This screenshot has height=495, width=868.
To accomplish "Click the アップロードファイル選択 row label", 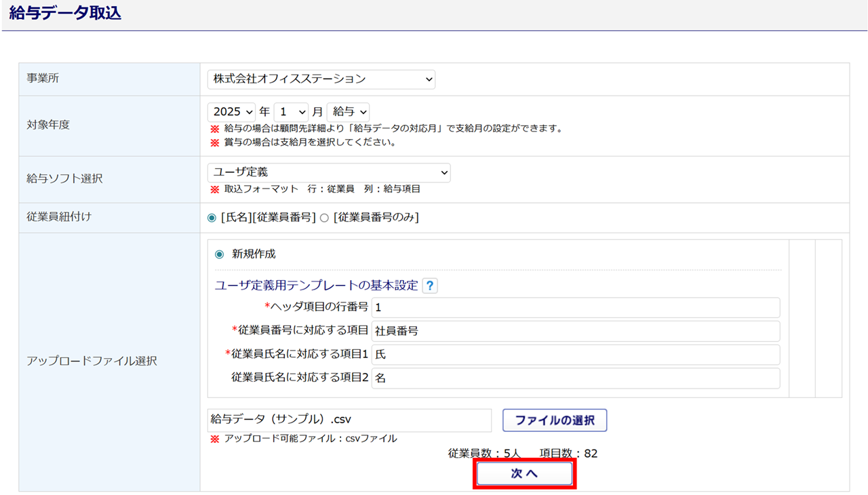I will click(92, 361).
